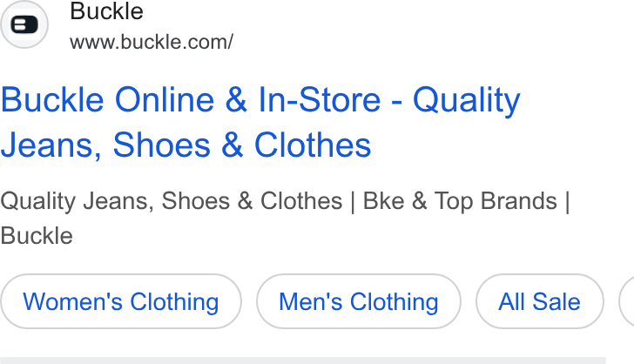The height and width of the screenshot is (364, 634).
Task: Click the Quality Jeans, Shoes & Clothes description snippet
Action: click(285, 218)
